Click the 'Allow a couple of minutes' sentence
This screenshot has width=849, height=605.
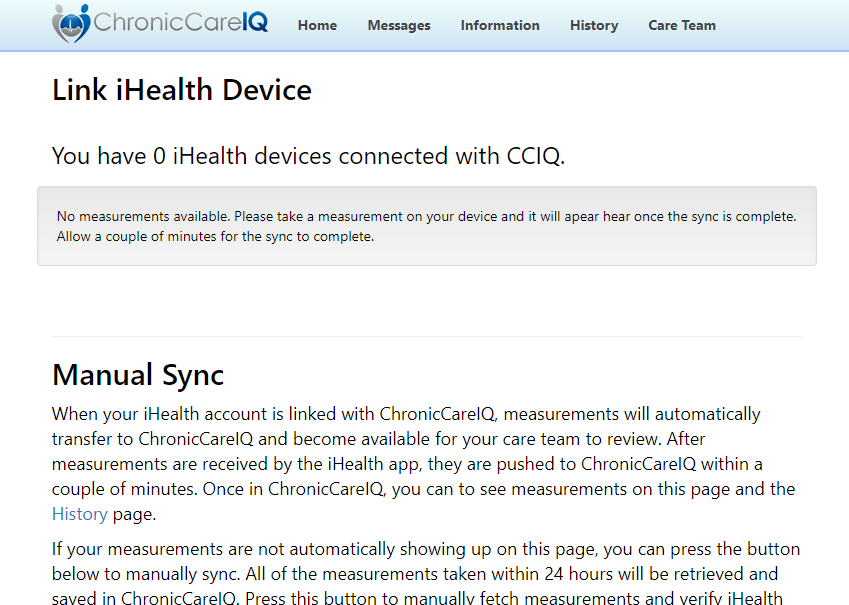pos(215,237)
